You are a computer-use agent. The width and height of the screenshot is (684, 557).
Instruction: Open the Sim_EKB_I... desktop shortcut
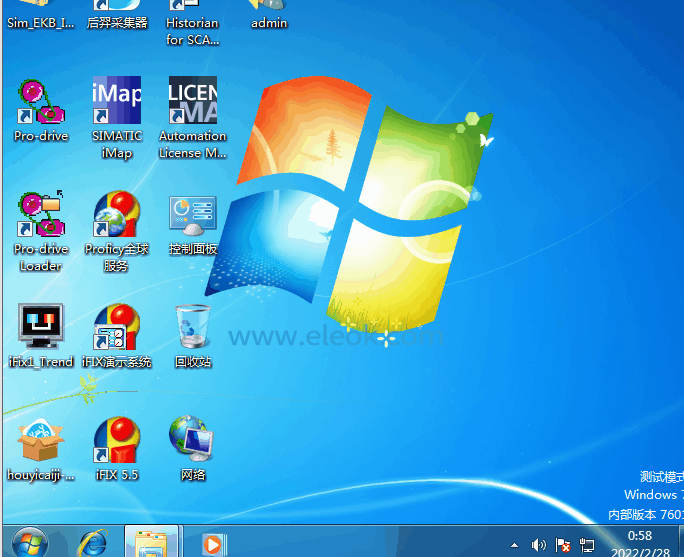pos(40,14)
